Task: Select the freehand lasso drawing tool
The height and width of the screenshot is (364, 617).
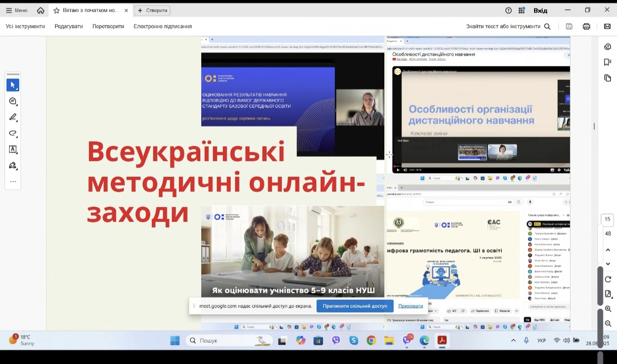Action: tap(13, 133)
